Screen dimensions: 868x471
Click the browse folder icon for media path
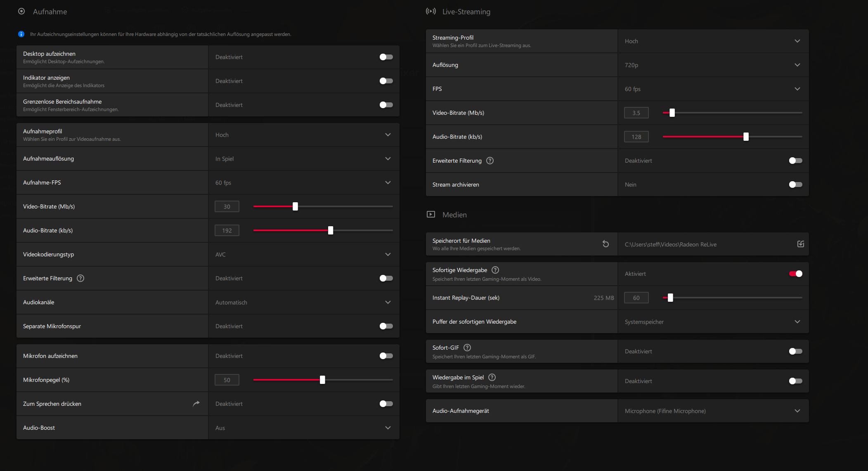800,244
